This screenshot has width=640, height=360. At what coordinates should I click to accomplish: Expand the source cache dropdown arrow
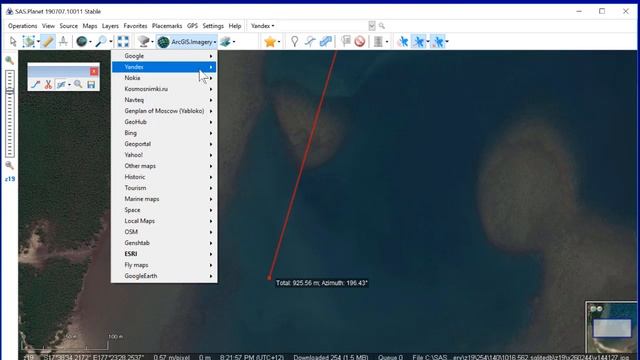(152, 42)
